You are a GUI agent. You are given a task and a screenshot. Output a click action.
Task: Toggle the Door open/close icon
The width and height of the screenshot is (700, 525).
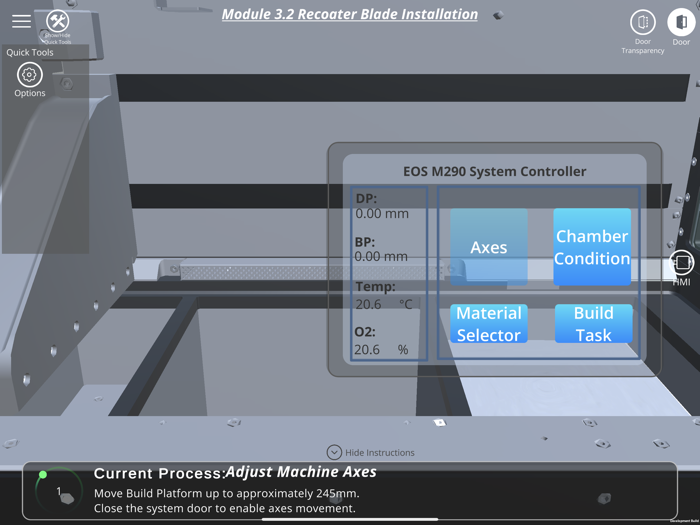[x=681, y=21]
